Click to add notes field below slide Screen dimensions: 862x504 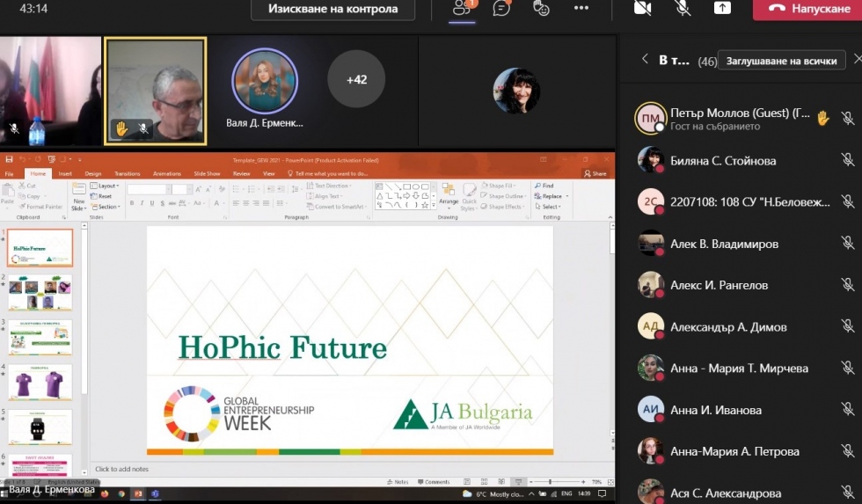(x=351, y=469)
